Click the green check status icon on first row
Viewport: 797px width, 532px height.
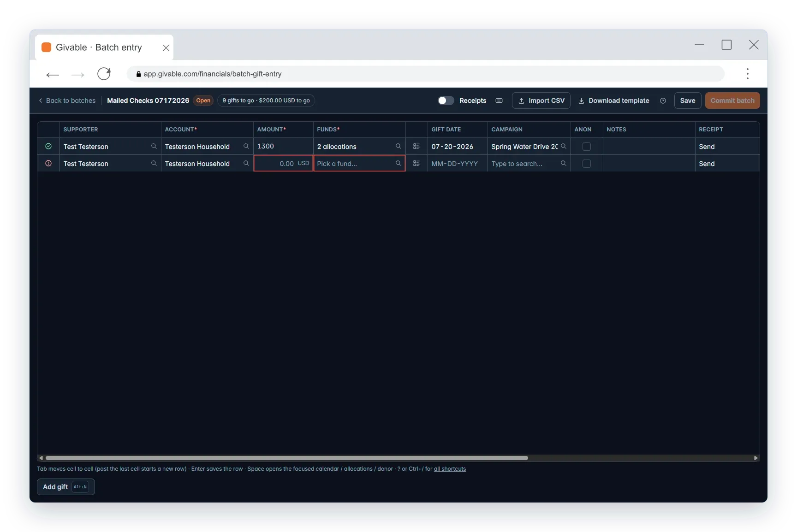pyautogui.click(x=48, y=146)
